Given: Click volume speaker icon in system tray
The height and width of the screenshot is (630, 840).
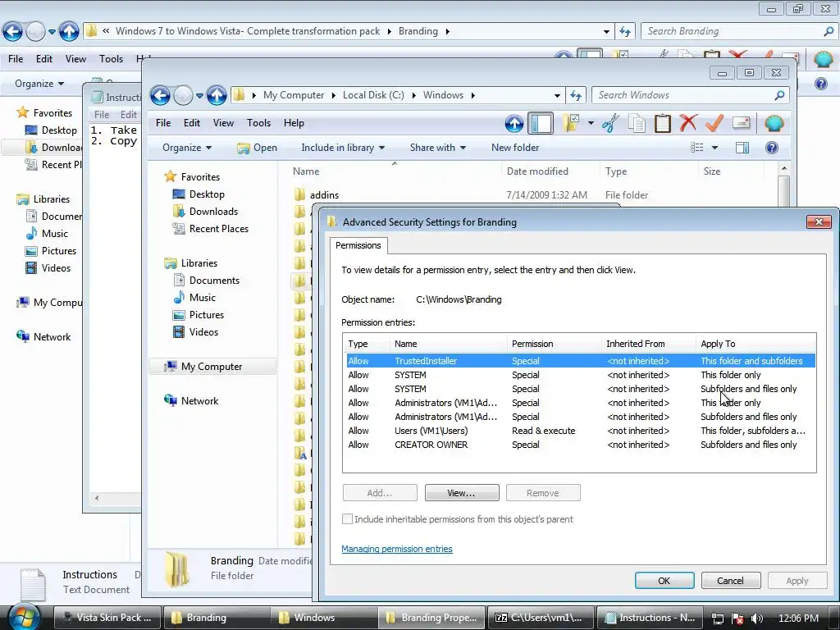Looking at the screenshot, I should point(757,619).
